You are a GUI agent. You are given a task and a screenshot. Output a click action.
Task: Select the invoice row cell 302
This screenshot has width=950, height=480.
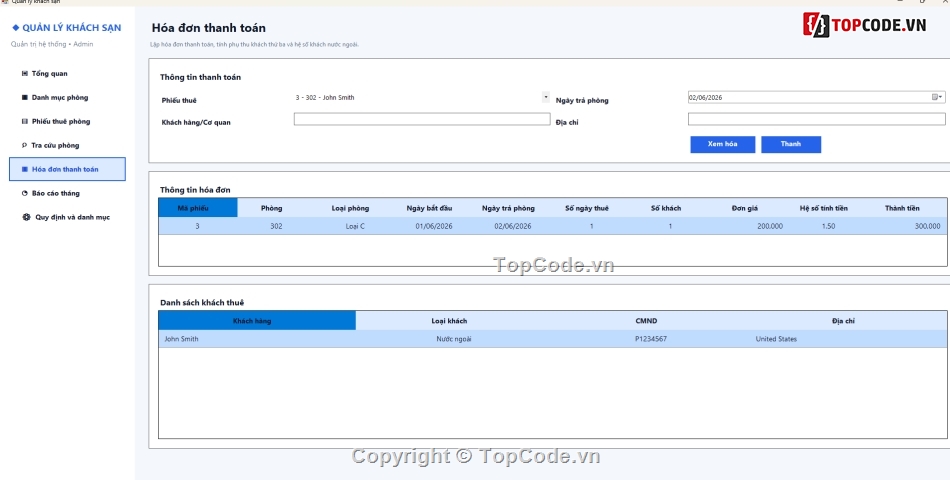click(x=276, y=226)
